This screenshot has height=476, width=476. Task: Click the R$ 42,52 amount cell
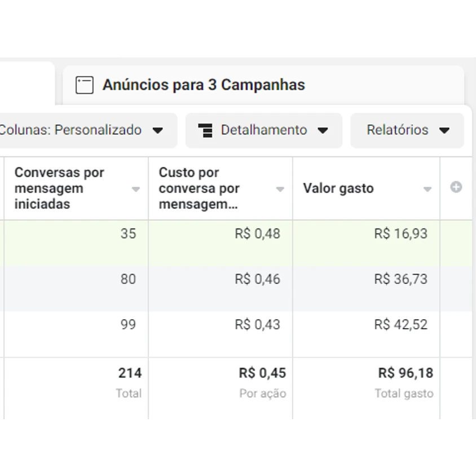pyautogui.click(x=400, y=325)
